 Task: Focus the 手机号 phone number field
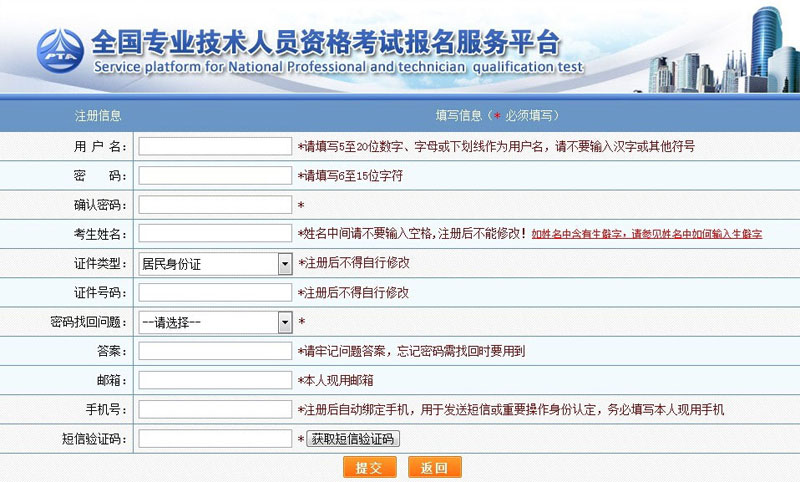point(214,409)
